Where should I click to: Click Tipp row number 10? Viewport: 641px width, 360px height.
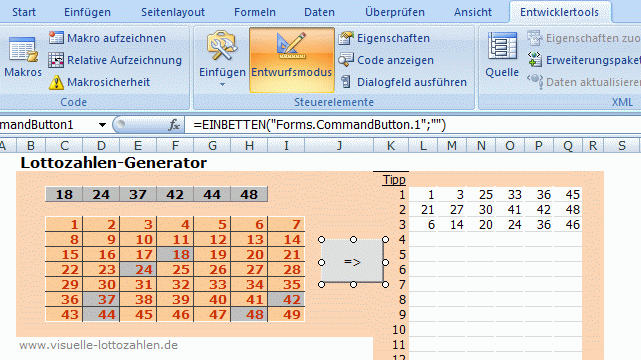[x=398, y=330]
